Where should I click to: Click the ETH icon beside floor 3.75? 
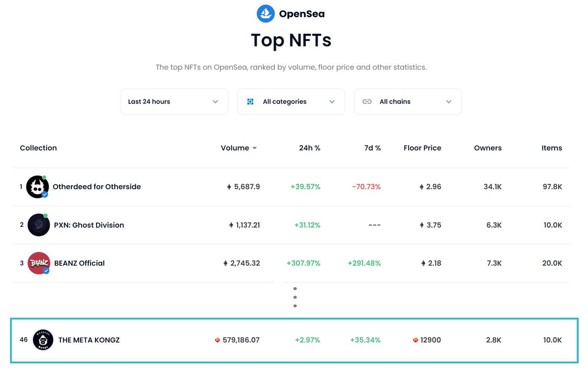(421, 225)
